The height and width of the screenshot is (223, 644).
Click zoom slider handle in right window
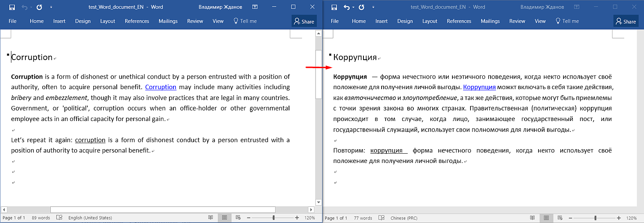click(x=595, y=218)
